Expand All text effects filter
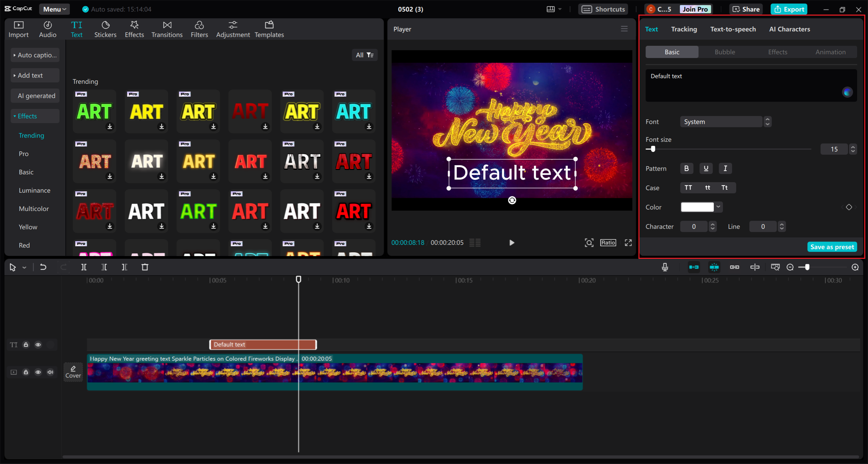Viewport: 868px width, 464px height. [364, 55]
